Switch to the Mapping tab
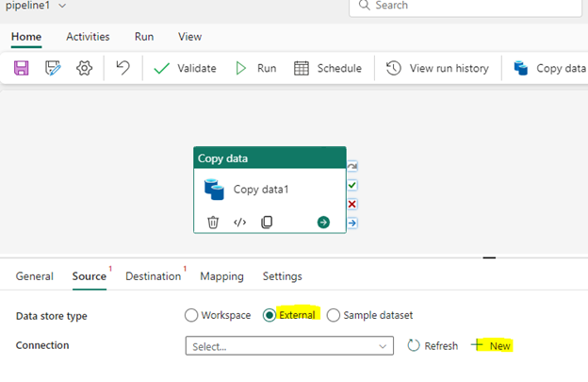588x382 pixels. (221, 276)
